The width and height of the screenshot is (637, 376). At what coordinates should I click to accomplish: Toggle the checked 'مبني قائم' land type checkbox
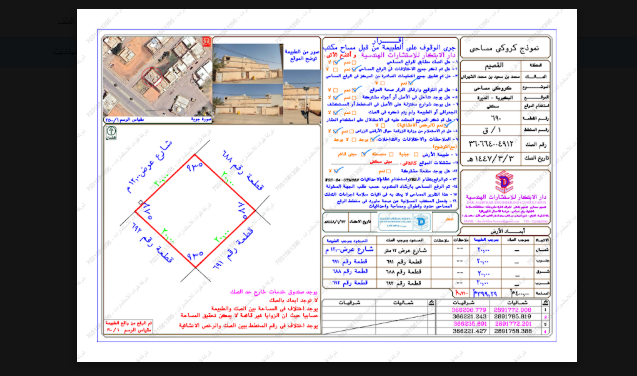click(364, 154)
